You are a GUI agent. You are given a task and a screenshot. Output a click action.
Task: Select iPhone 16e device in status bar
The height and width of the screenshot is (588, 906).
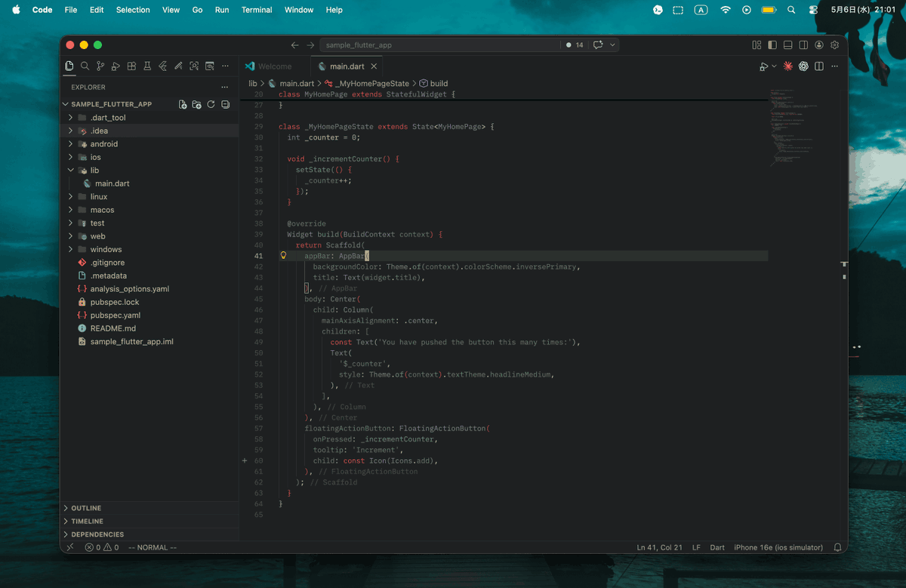coord(778,547)
